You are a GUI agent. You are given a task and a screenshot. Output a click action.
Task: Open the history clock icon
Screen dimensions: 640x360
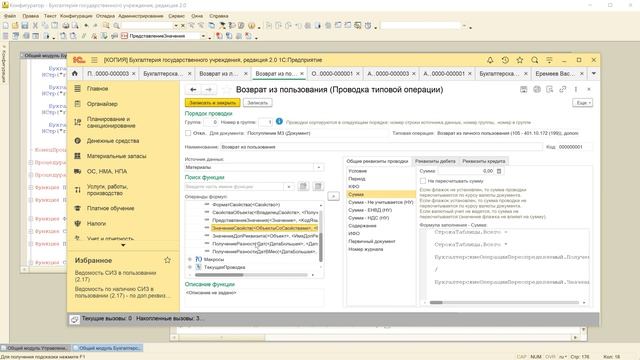tap(505, 60)
